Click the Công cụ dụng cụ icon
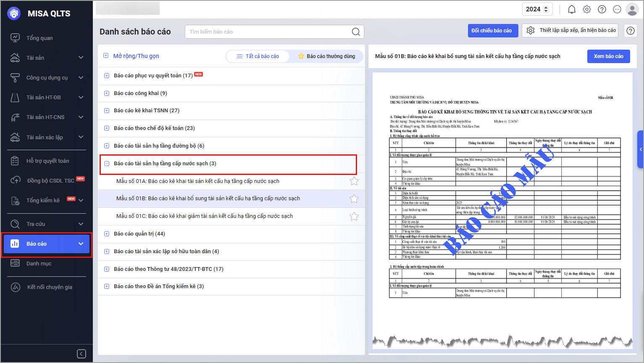The width and height of the screenshot is (644, 363). point(15,77)
